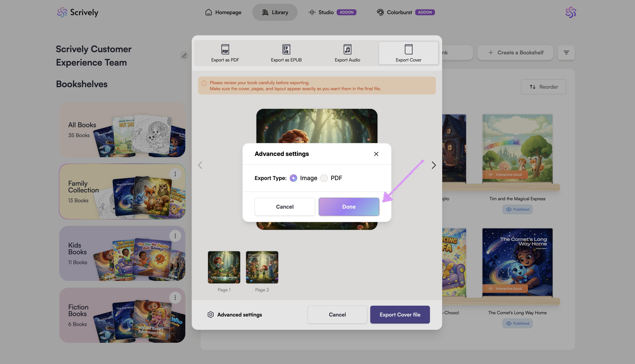Open three-dot menu on Family Collection shelf
Screen dimensions: 635x364
pos(175,174)
